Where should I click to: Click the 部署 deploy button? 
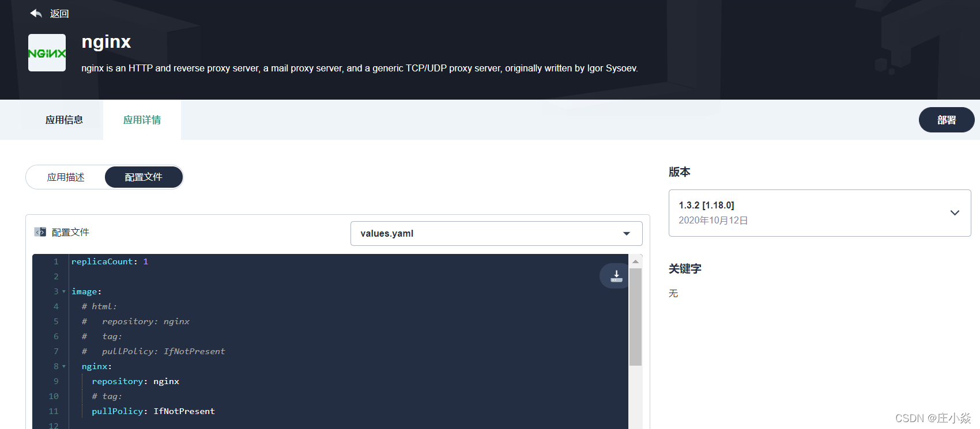click(947, 120)
